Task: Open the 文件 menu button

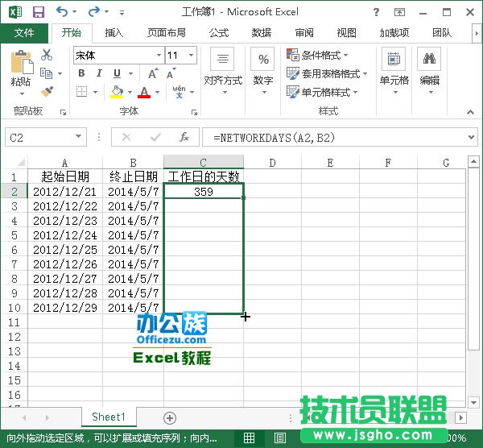Action: click(24, 33)
